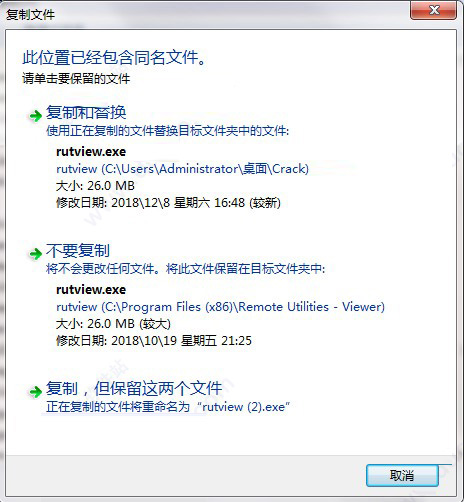Select 复制，但保留这两个文件 option title

[134, 389]
